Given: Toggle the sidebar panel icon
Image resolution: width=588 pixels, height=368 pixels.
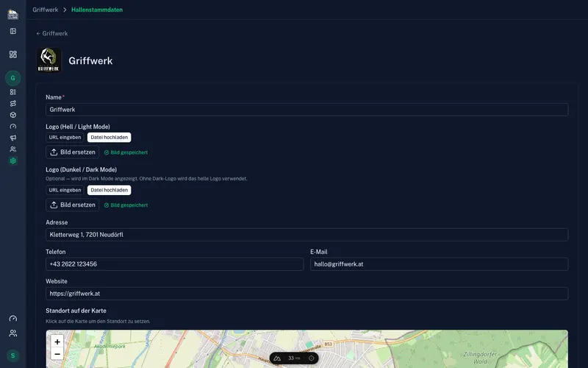Looking at the screenshot, I should [13, 31].
